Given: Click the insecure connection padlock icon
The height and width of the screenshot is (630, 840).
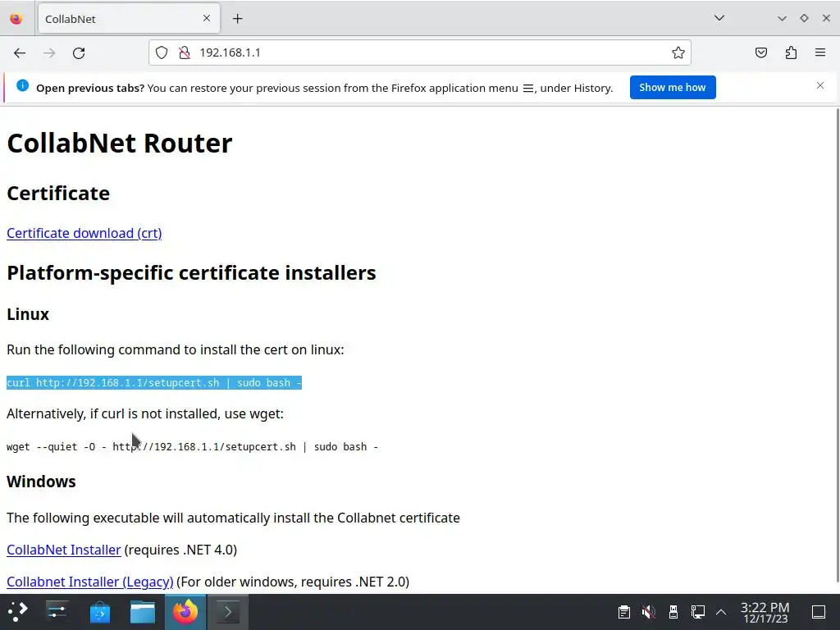Looking at the screenshot, I should (185, 52).
